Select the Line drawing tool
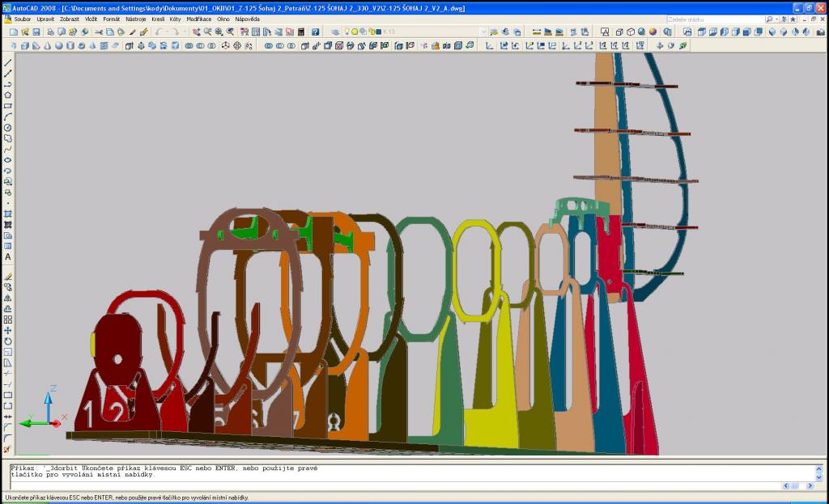The image size is (829, 504). pos(8,63)
